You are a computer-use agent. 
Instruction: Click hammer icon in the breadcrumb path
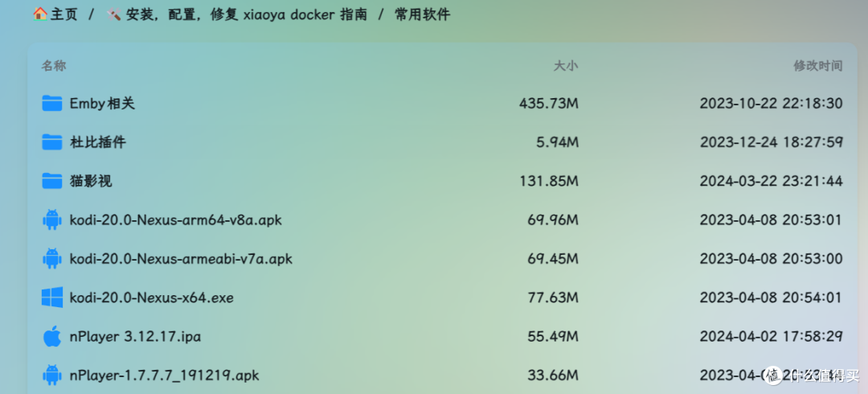(114, 14)
